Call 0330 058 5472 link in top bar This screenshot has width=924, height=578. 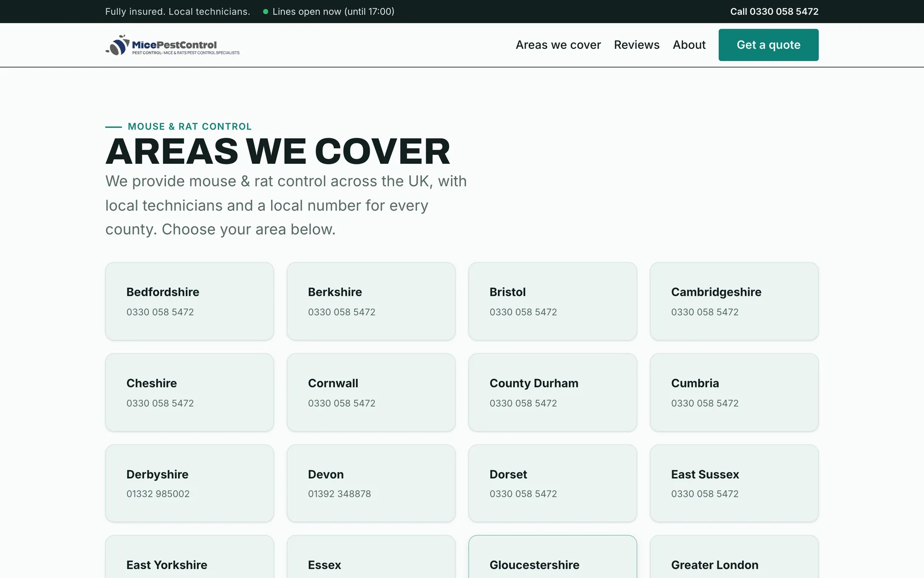[774, 11]
